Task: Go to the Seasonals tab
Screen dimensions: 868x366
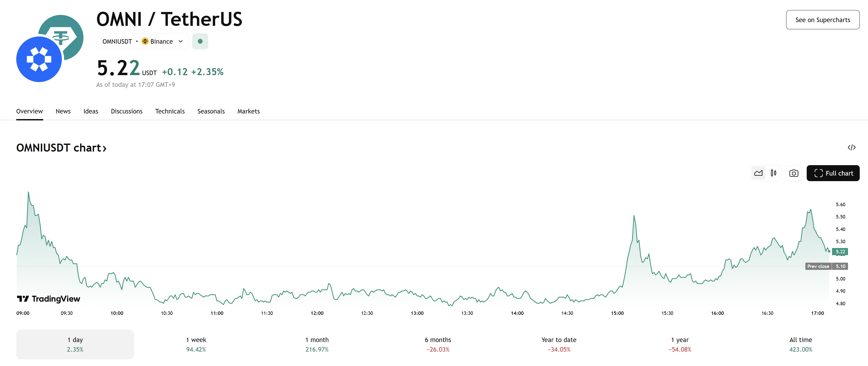Action: [211, 111]
